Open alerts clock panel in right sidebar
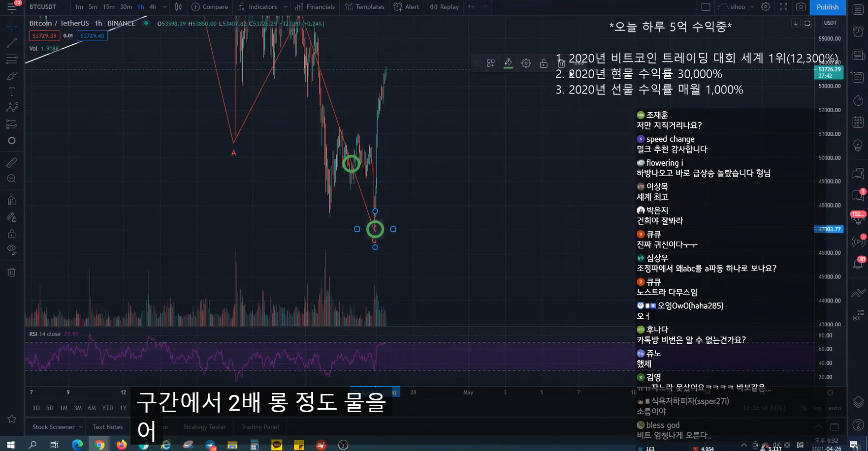This screenshot has width=868, height=451. click(x=858, y=31)
